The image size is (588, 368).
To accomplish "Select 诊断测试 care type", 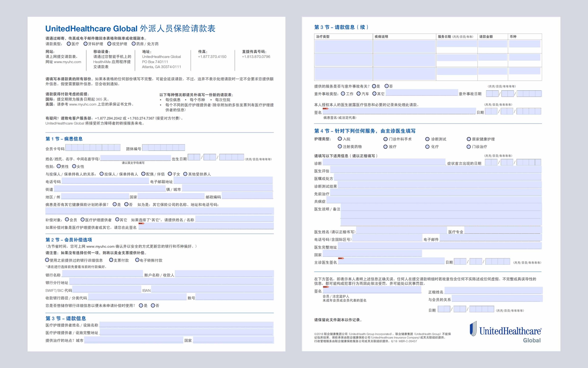I will pyautogui.click(x=427, y=139).
